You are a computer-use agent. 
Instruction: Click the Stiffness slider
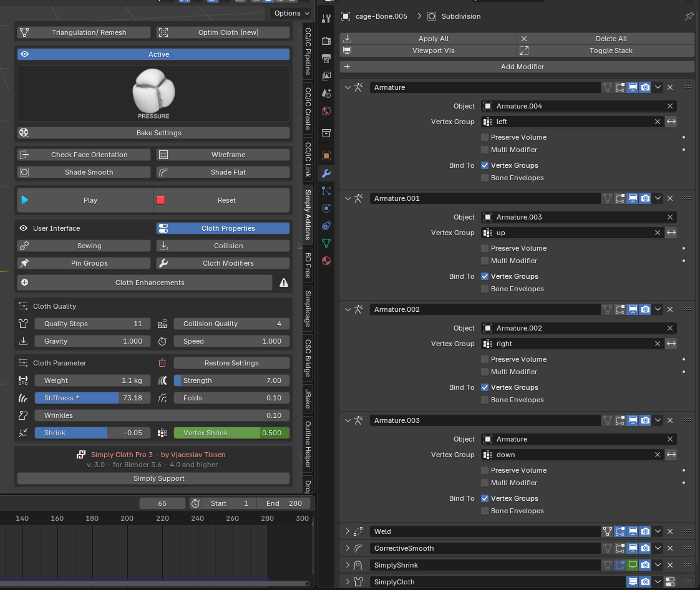pos(92,398)
